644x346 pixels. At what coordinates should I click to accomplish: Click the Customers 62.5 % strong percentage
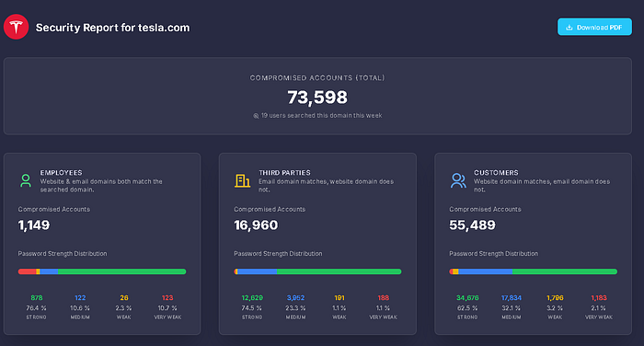(x=467, y=307)
